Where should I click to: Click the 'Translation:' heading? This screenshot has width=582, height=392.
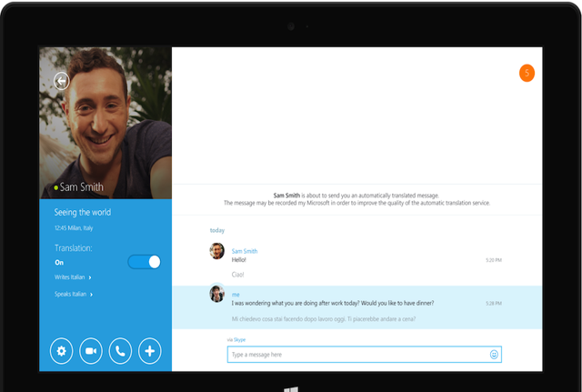[74, 248]
